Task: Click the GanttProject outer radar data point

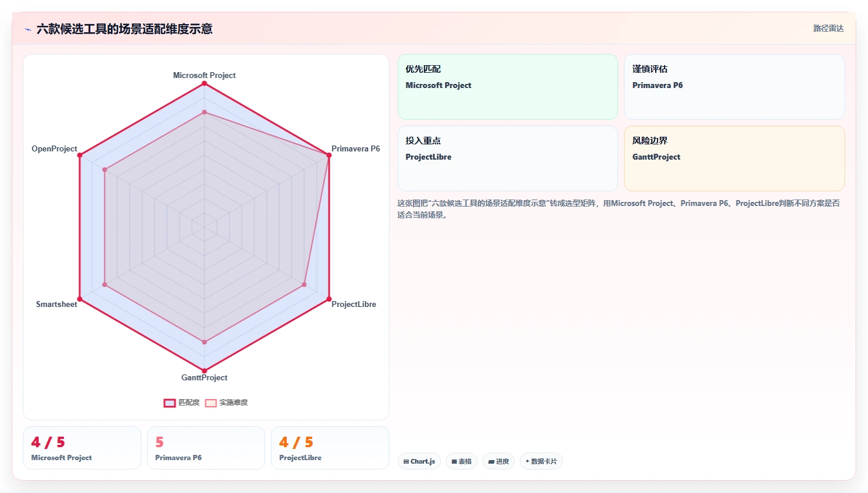Action: pyautogui.click(x=204, y=370)
